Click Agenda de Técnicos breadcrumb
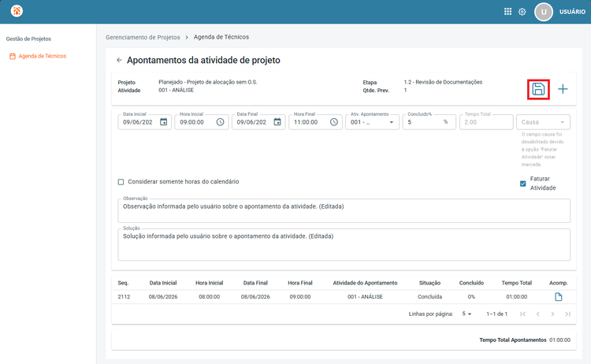Image resolution: width=591 pixels, height=364 pixels. (221, 37)
